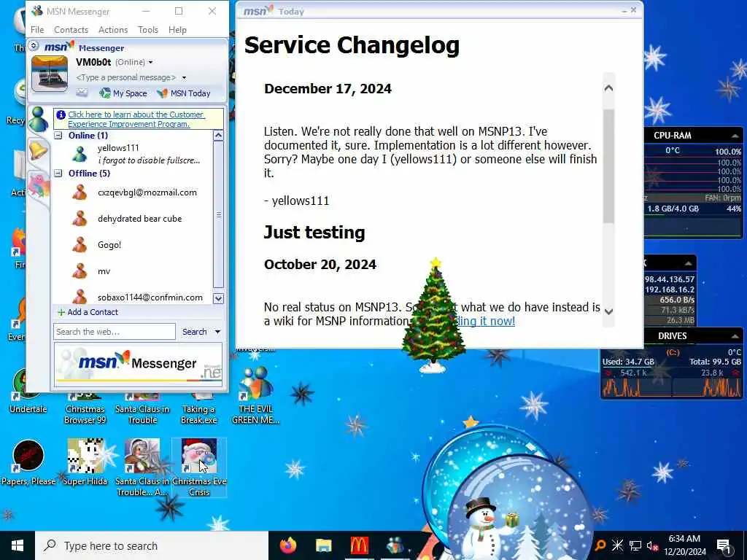747x560 pixels.
Task: Open the Papers, Please shortcut
Action: point(28,463)
